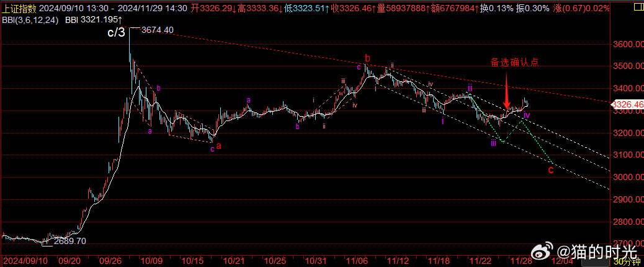
Task: Click the 上证指数 index name label
Action: pyautogui.click(x=19, y=9)
